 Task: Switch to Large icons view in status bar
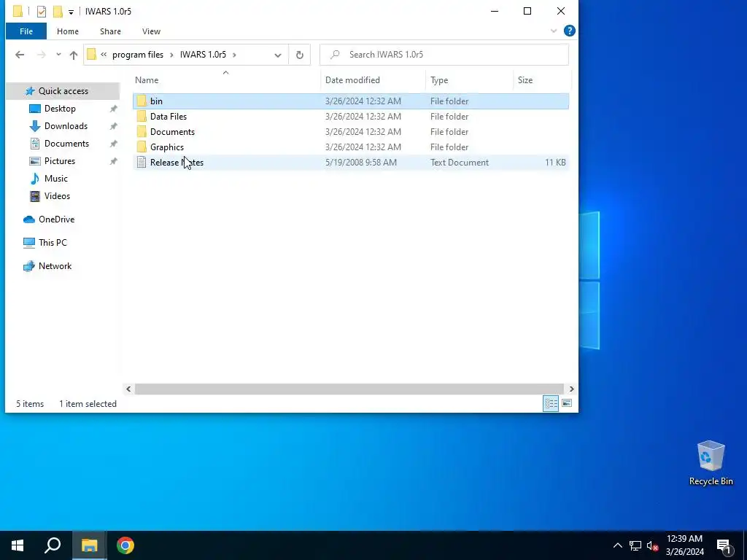(566, 403)
